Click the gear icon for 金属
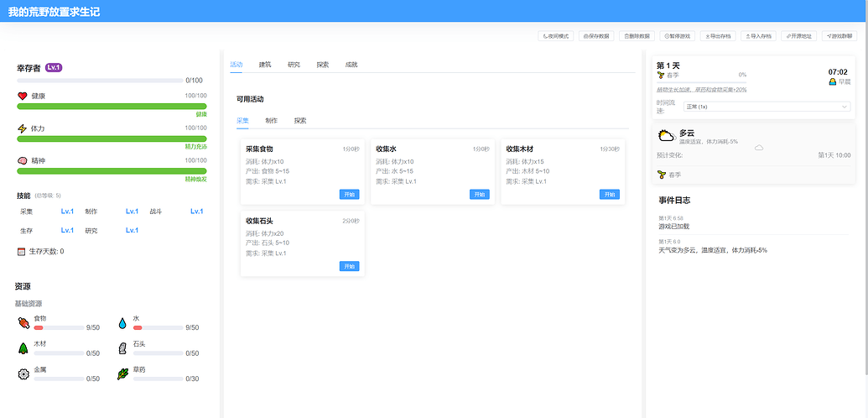Screen dimensions: 868x418 click(23, 374)
